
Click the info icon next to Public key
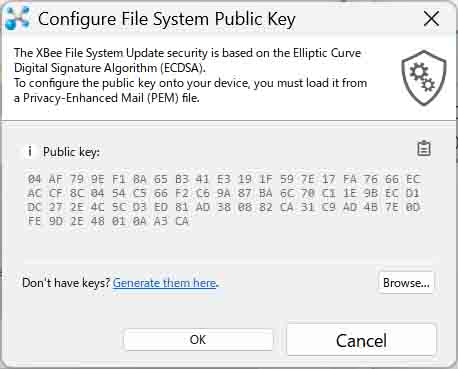[x=30, y=151]
